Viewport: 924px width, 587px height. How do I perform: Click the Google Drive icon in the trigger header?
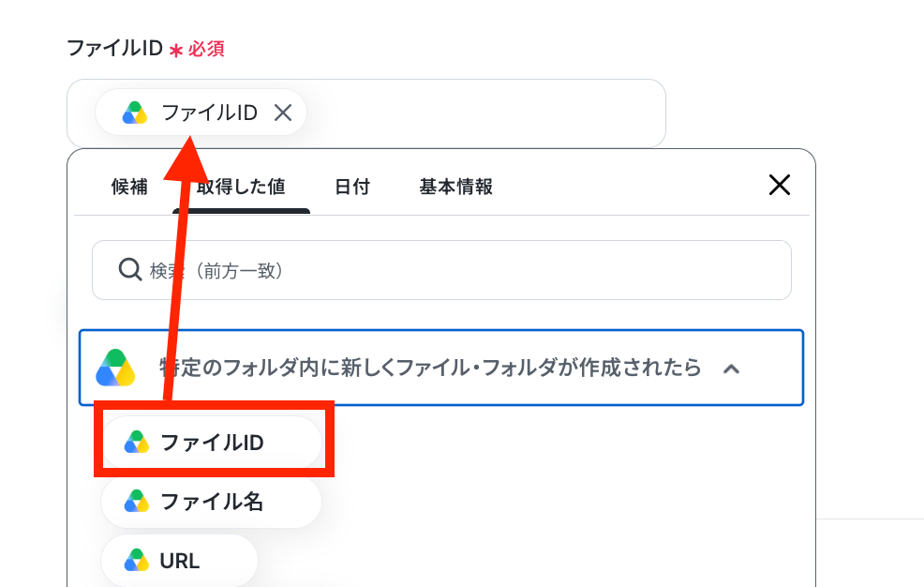pyautogui.click(x=115, y=368)
